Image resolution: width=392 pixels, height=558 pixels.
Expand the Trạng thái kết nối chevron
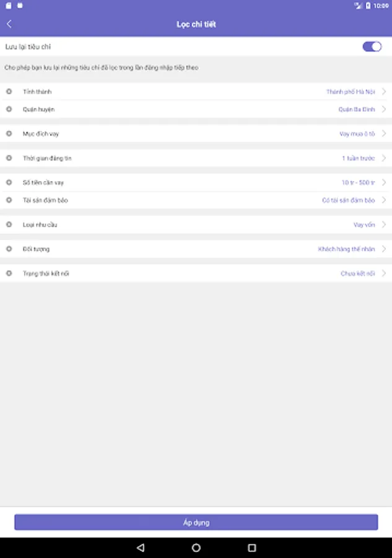(384, 273)
